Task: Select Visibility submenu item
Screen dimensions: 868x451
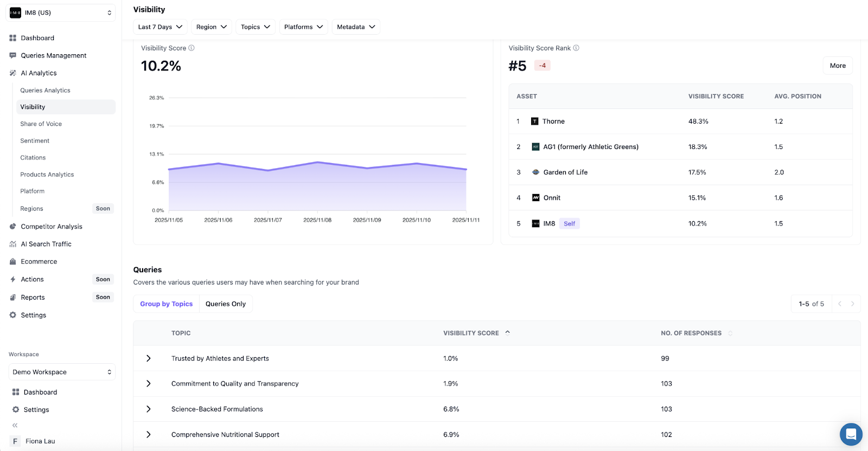Action: coord(66,107)
